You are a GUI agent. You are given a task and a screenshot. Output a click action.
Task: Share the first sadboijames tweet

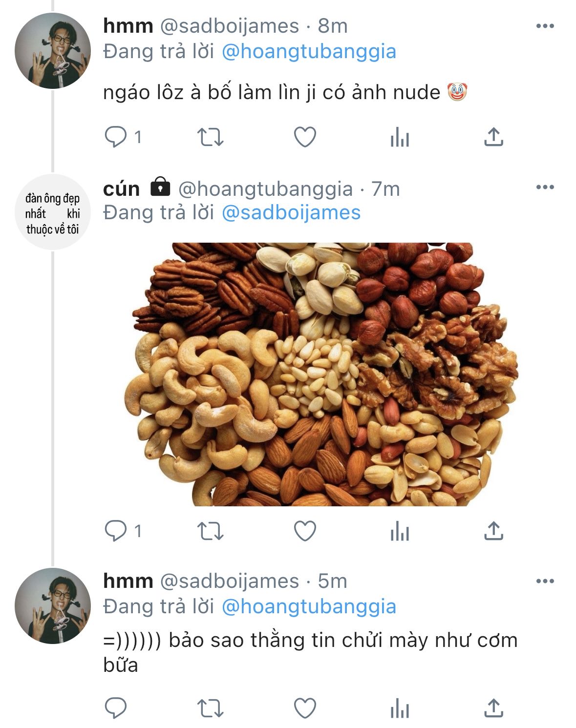[493, 137]
